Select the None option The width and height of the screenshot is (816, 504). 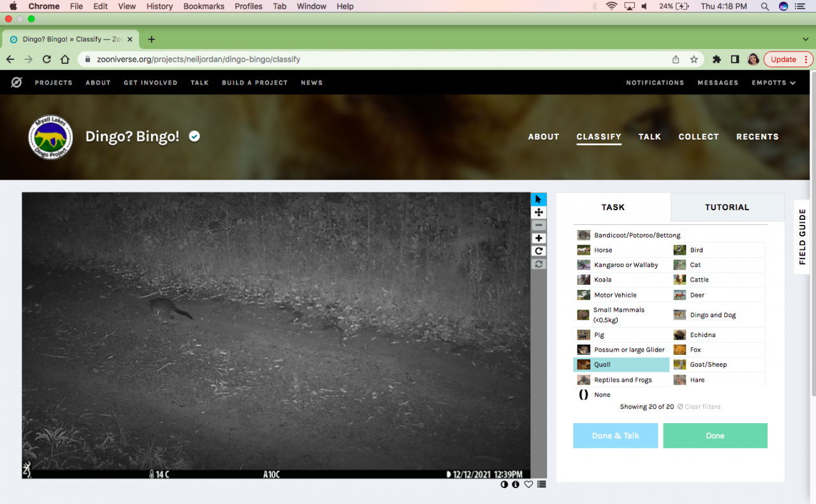click(622, 395)
